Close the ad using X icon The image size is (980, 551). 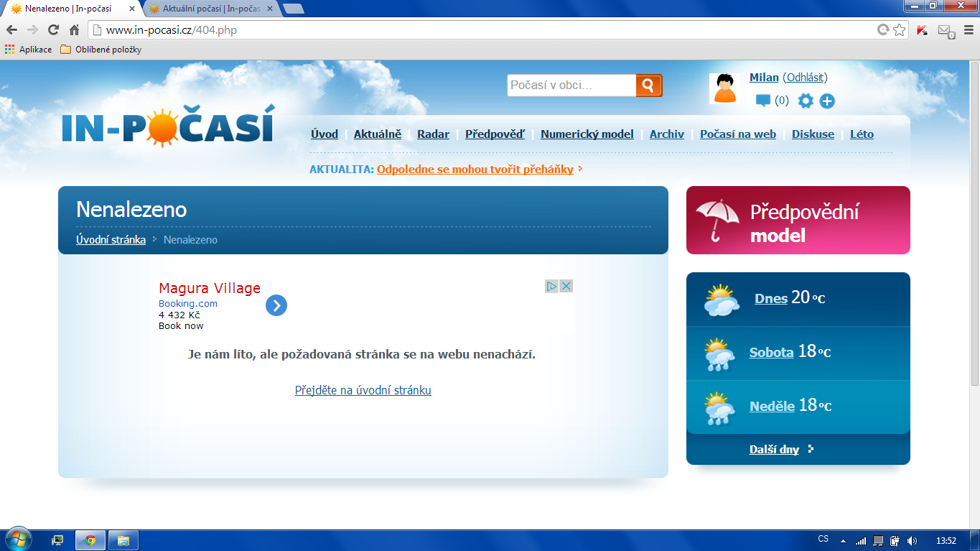pyautogui.click(x=566, y=286)
